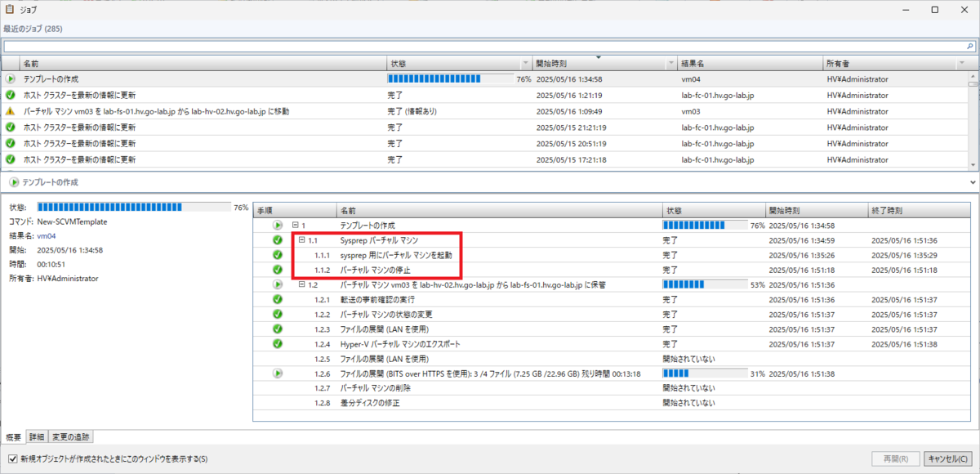Click completed icon of step 1.2.2
This screenshot has height=474, width=980.
pyautogui.click(x=278, y=314)
